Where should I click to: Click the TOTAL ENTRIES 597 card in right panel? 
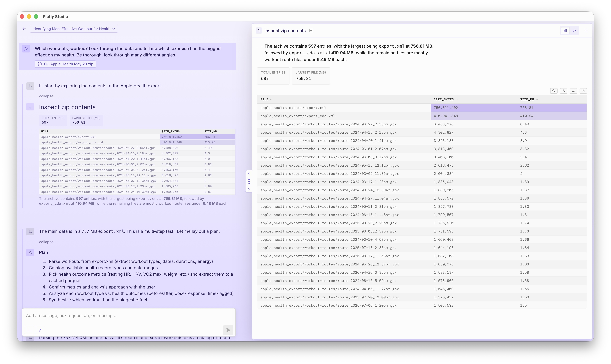tap(273, 76)
